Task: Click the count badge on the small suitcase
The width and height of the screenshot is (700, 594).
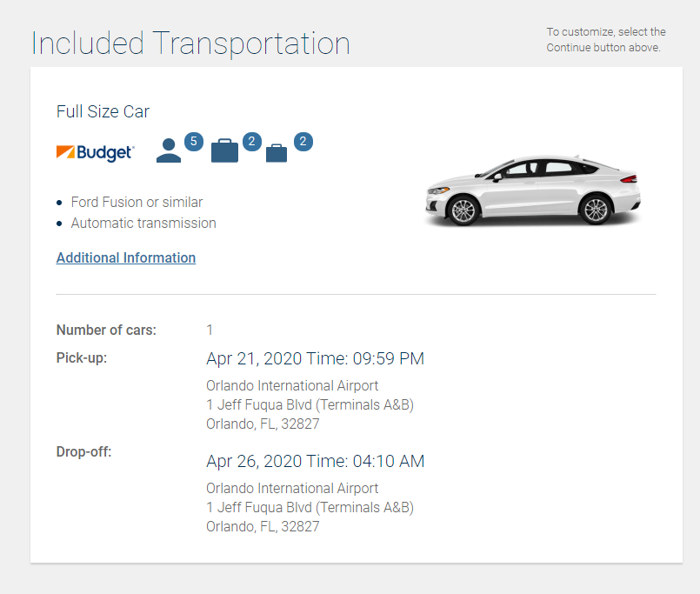Action: [x=303, y=141]
